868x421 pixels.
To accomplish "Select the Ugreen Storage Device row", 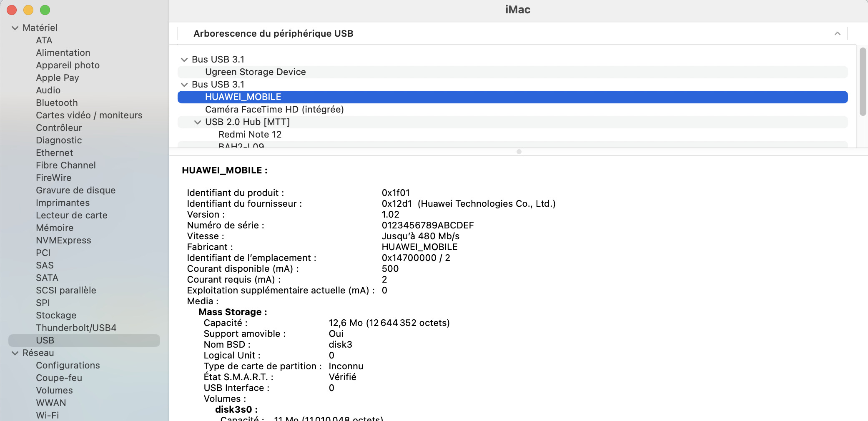I will 512,72.
